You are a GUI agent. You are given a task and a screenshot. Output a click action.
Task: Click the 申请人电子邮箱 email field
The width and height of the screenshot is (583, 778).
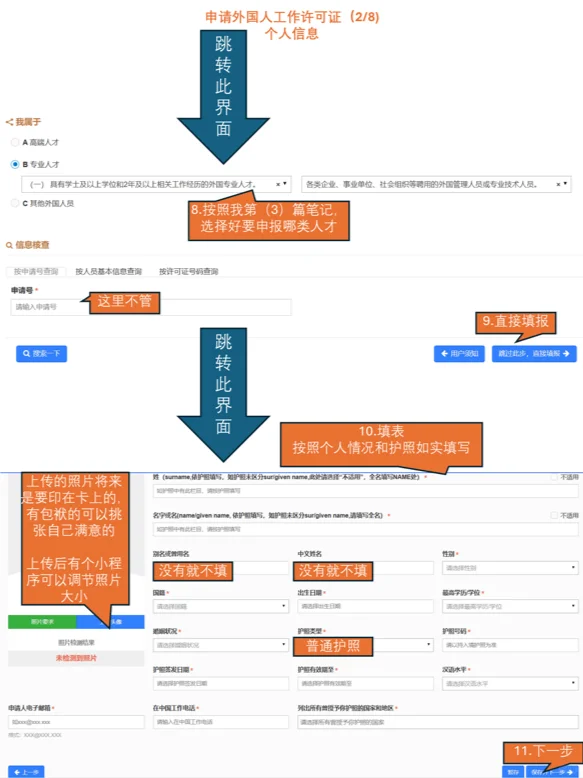[76, 722]
